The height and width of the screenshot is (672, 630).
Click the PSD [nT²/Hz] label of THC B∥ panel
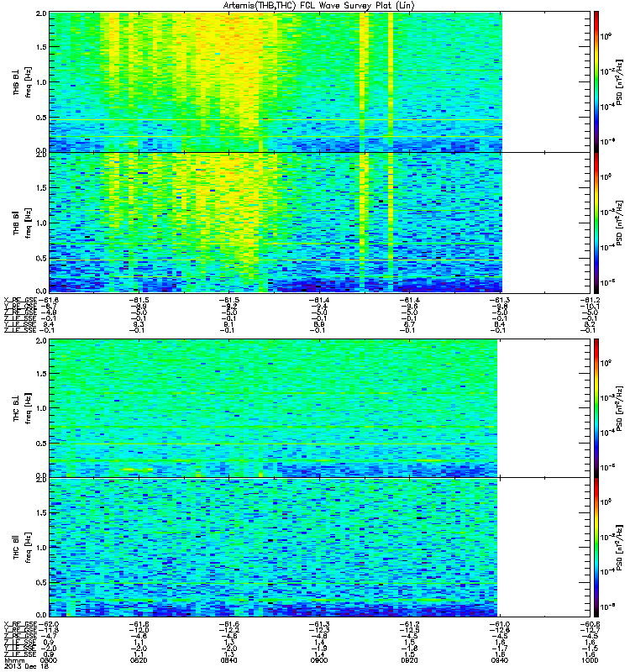[620, 549]
